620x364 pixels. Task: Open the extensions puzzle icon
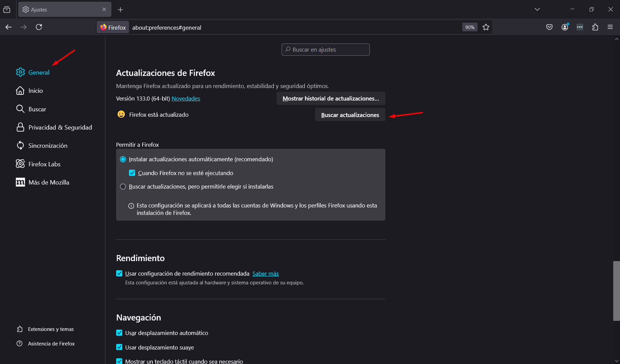pyautogui.click(x=595, y=27)
